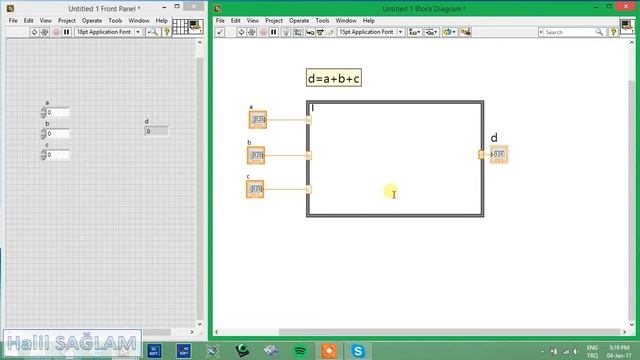Open Window menu in Front Panel
Screen dimensions: 640x360
139,20
